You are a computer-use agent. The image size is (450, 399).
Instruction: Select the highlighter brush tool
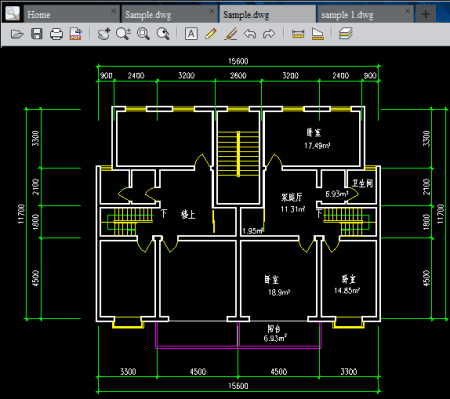[231, 34]
